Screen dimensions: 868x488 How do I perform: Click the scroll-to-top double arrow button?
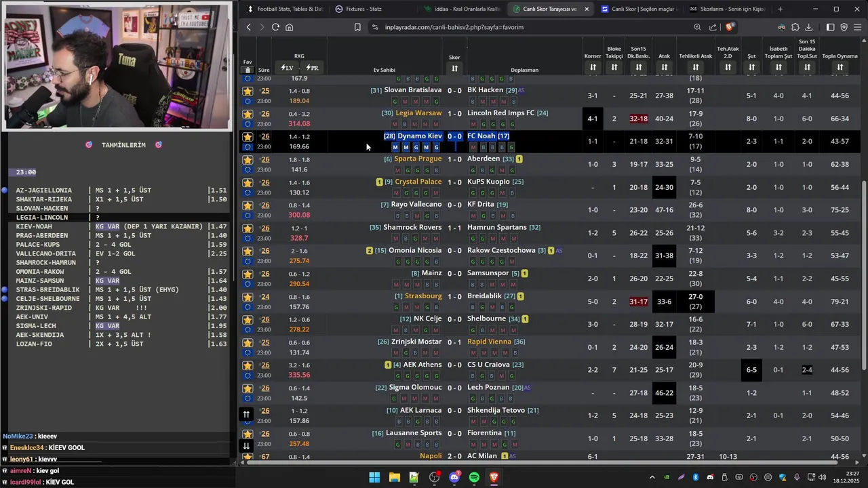pos(246,414)
